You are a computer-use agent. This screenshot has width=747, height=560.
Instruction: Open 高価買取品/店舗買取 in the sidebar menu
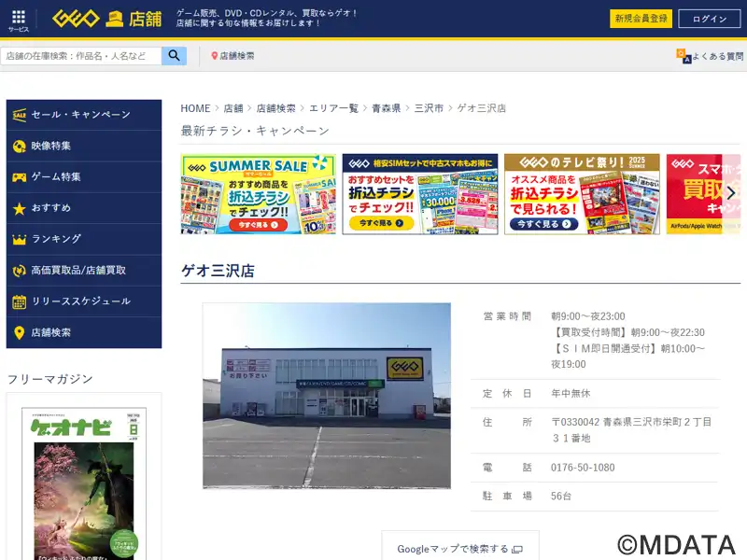(x=84, y=271)
